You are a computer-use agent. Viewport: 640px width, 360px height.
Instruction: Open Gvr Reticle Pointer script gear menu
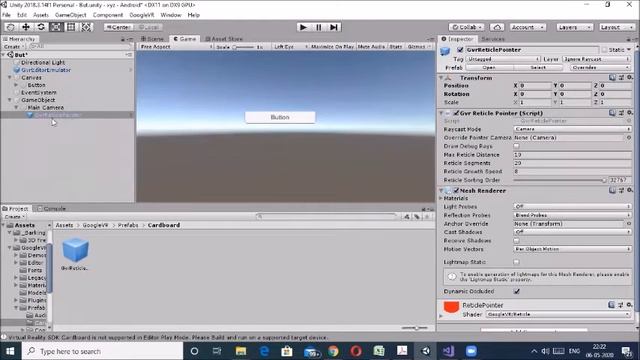(630, 113)
